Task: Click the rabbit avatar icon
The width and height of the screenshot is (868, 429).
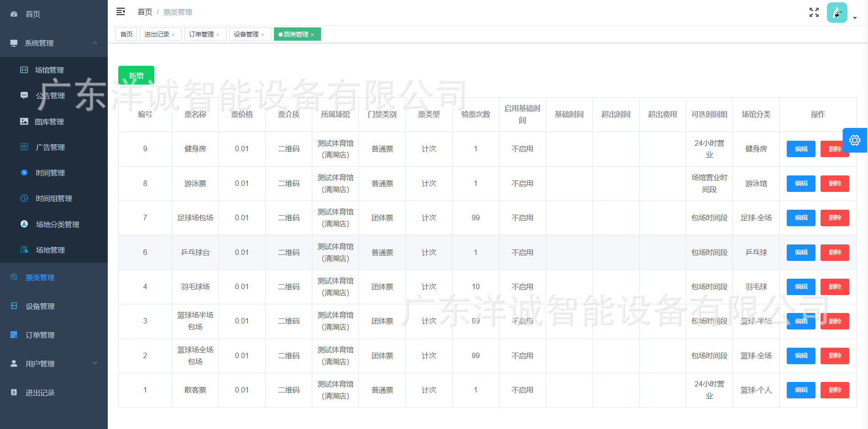Action: tap(837, 12)
